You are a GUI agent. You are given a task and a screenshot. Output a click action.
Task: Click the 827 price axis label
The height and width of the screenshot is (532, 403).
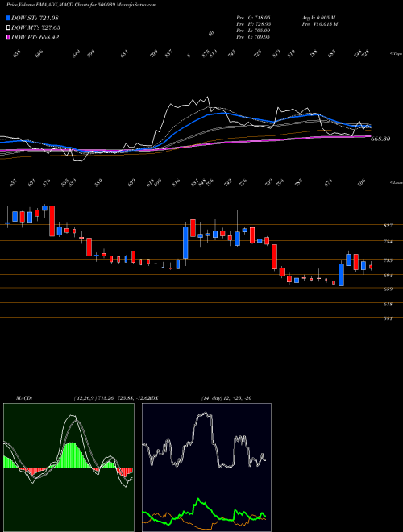click(x=388, y=225)
